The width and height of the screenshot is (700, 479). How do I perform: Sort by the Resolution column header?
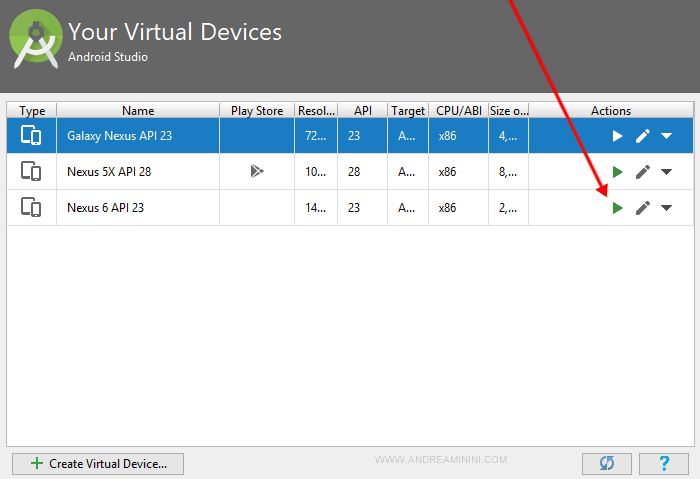pyautogui.click(x=316, y=110)
